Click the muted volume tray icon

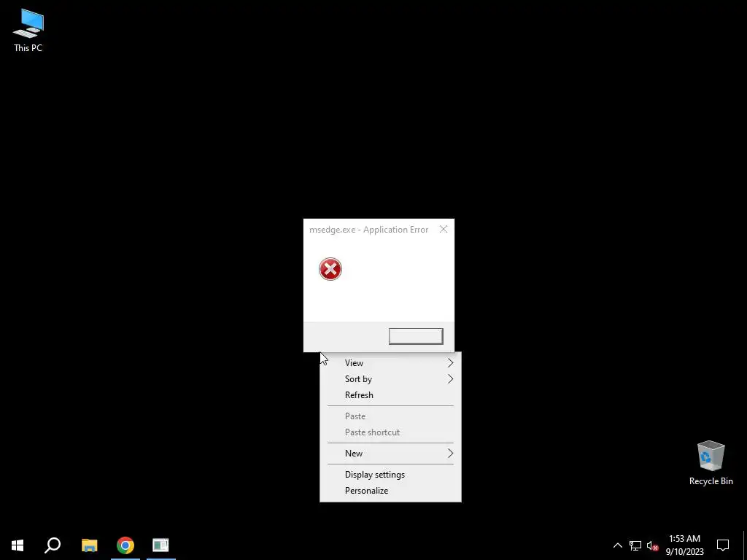pyautogui.click(x=652, y=545)
